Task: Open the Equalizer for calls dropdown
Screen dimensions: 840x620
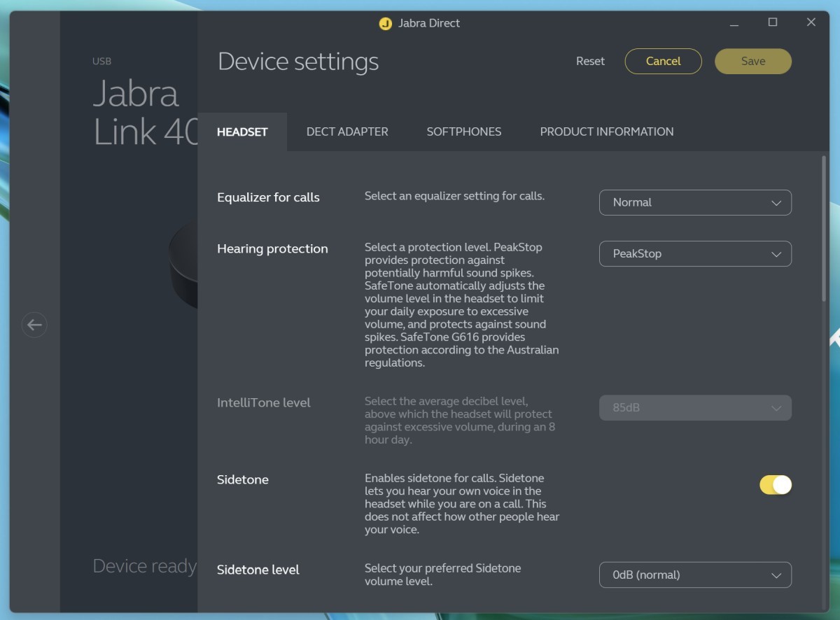Action: 694,202
